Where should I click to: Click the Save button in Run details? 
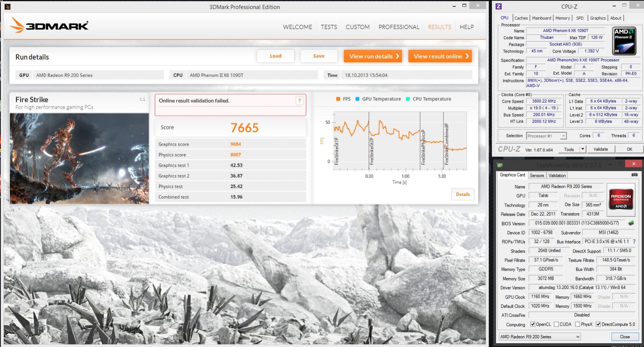(319, 56)
